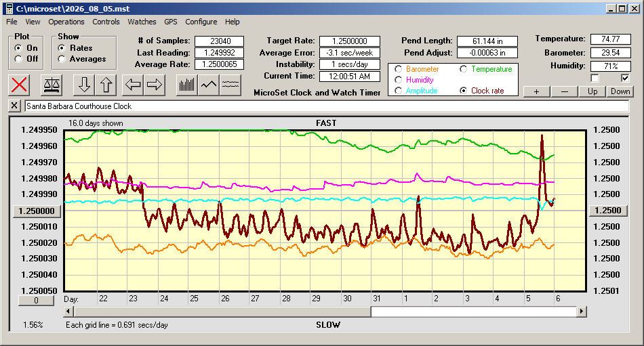Click the application icon in the title bar
Image resolution: width=644 pixels, height=346 pixels.
click(9, 9)
